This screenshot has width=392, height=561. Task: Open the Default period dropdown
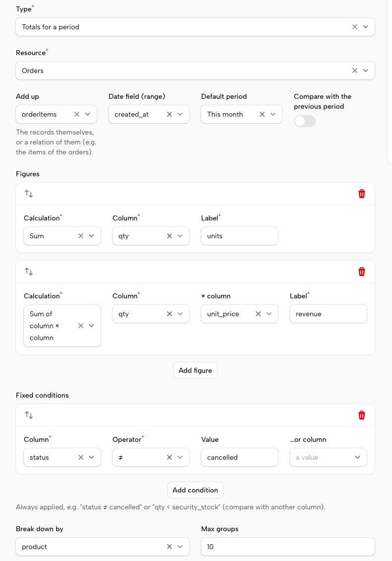pos(273,114)
